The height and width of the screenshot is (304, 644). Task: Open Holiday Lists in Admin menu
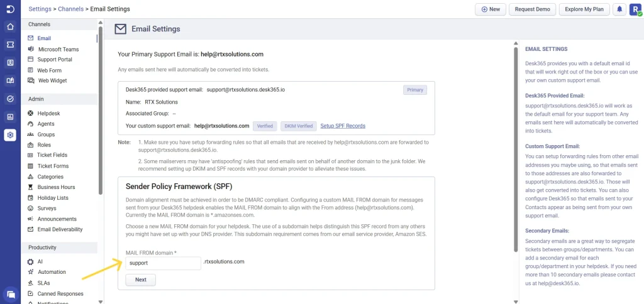[53, 198]
